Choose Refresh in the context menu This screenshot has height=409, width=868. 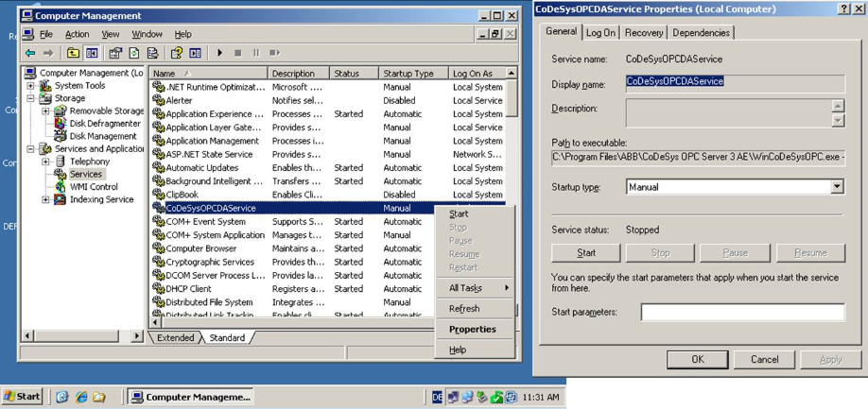(x=476, y=309)
